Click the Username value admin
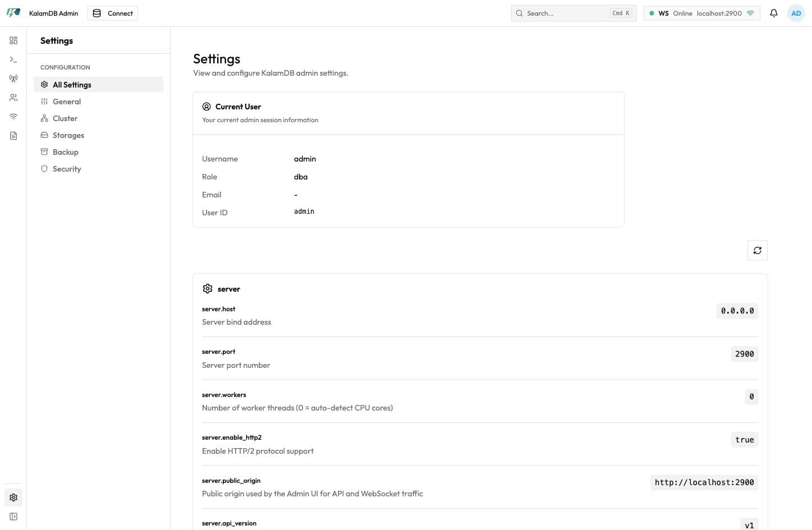 click(x=305, y=159)
